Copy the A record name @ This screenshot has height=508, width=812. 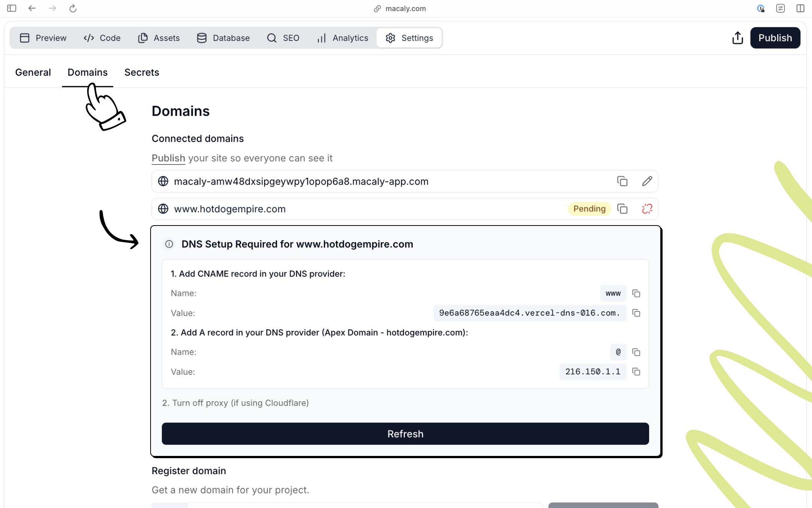pos(636,352)
